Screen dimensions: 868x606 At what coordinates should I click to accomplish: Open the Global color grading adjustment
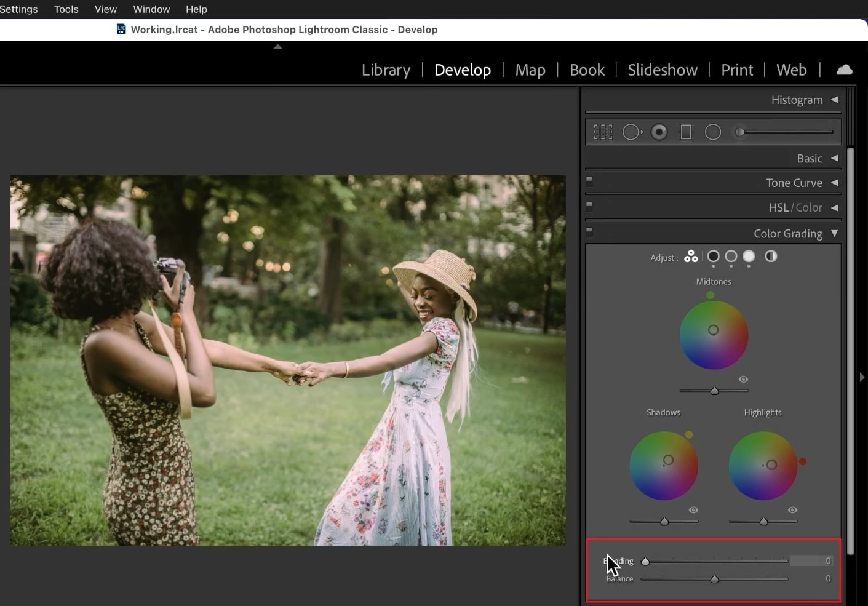click(x=771, y=257)
